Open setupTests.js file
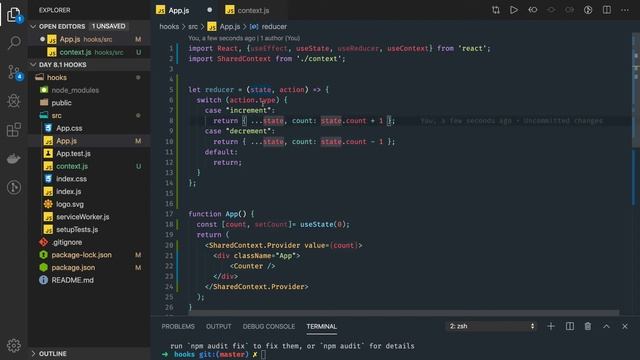Image resolution: width=640 pixels, height=360 pixels. tap(89, 229)
